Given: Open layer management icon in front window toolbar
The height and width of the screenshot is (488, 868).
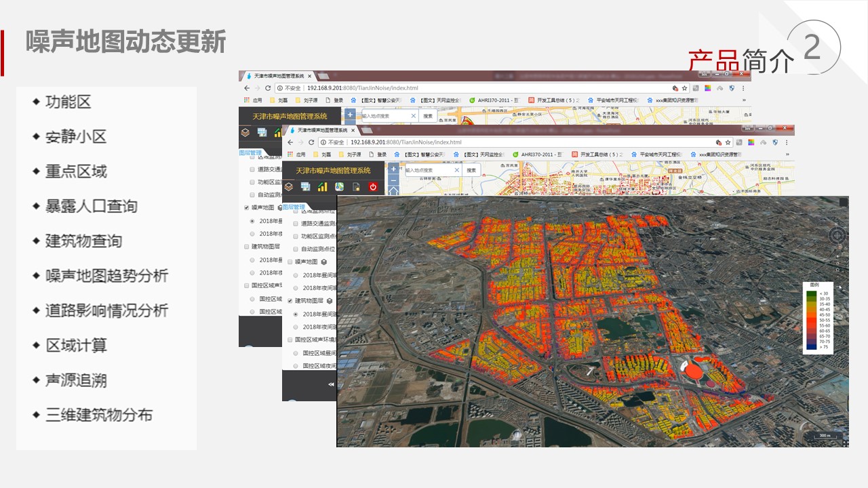Looking at the screenshot, I should click(289, 187).
